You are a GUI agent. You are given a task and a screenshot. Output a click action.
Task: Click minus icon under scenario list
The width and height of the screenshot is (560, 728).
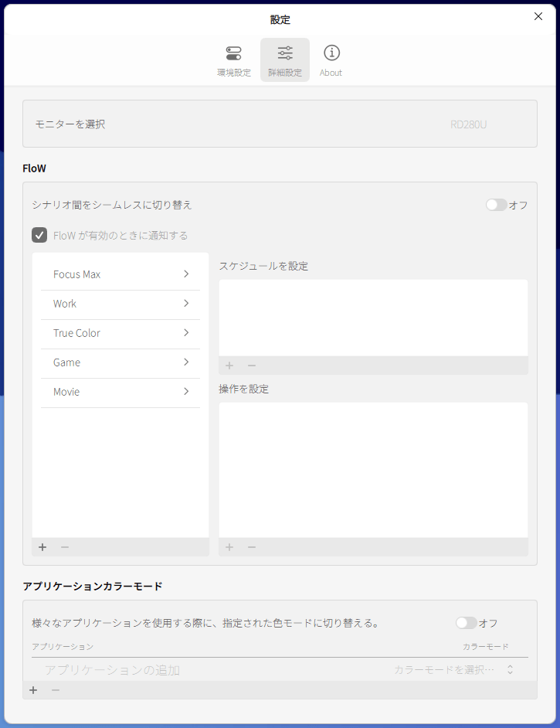click(65, 547)
